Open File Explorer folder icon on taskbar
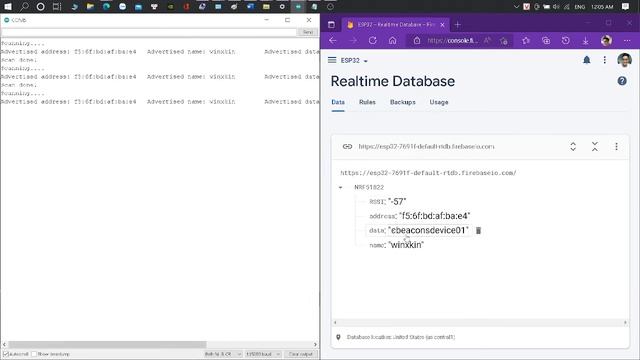 tap(90, 7)
